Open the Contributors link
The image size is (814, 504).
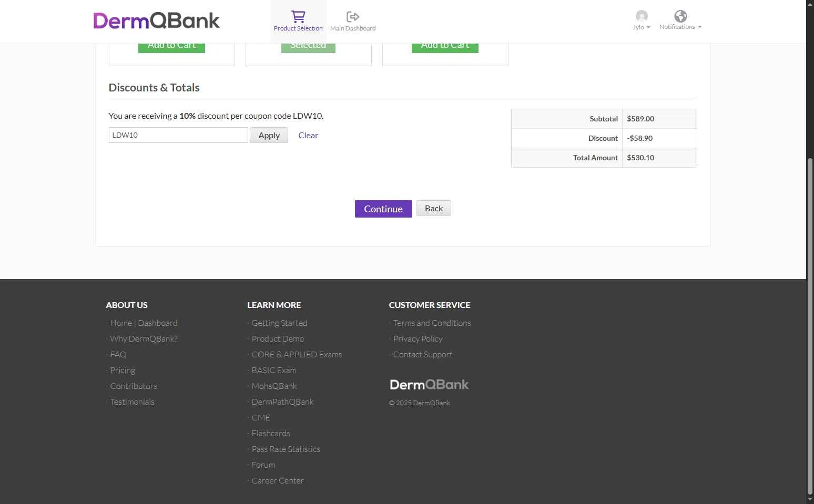(134, 386)
